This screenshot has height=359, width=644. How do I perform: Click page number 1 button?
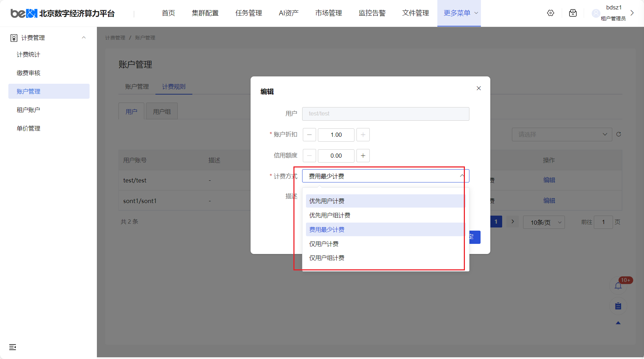point(496,222)
